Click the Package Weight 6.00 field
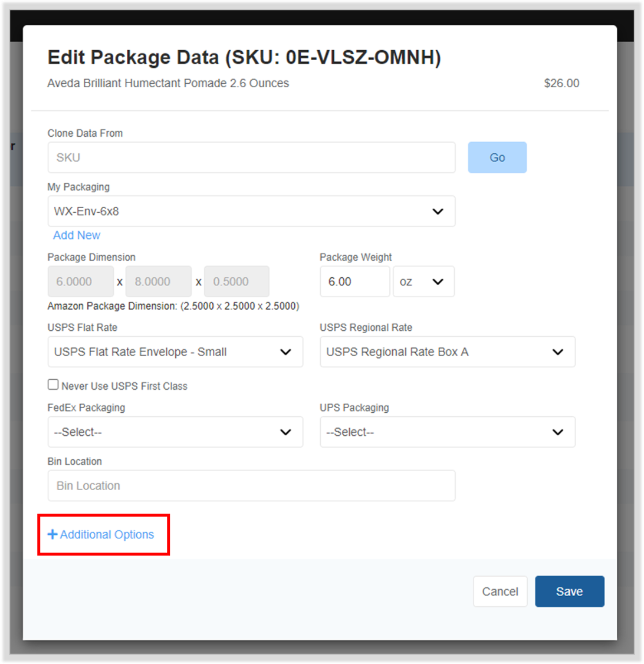Screen dimensions: 644x664 tap(355, 282)
